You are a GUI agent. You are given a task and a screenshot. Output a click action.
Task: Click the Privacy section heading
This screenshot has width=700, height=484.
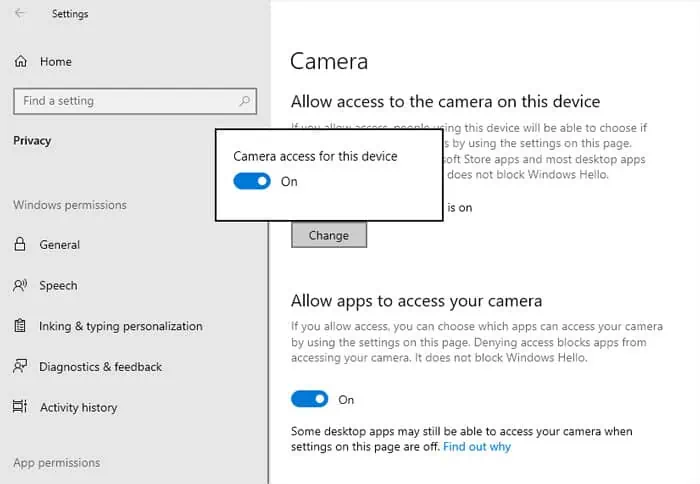32,141
